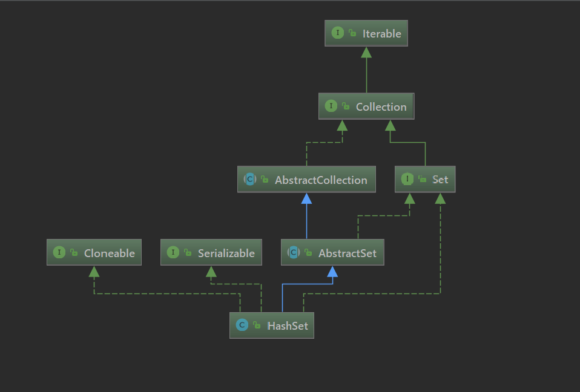Click the interface icon on the Collection node
The height and width of the screenshot is (392, 580).
point(331,106)
